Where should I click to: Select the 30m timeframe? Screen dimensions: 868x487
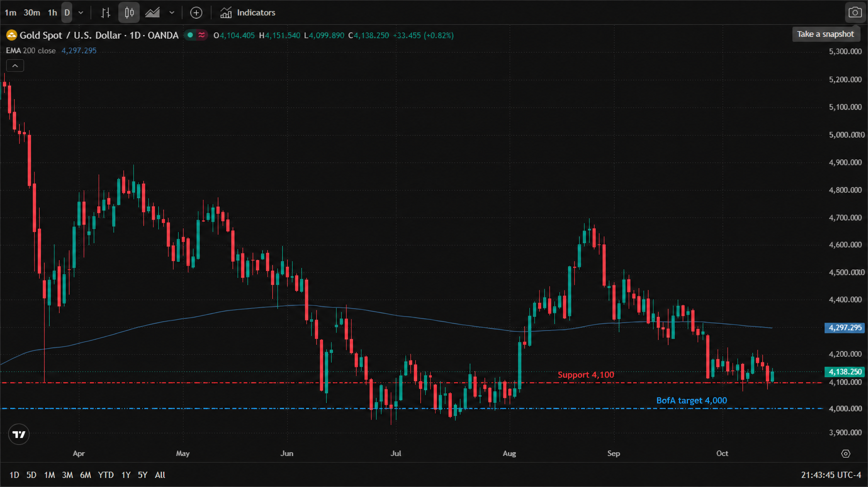coord(32,13)
